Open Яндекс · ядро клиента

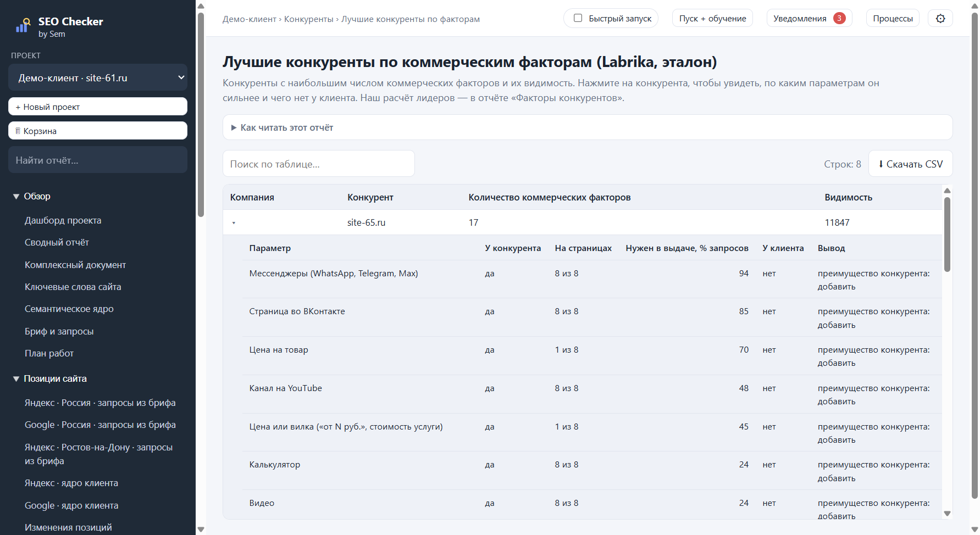click(71, 483)
